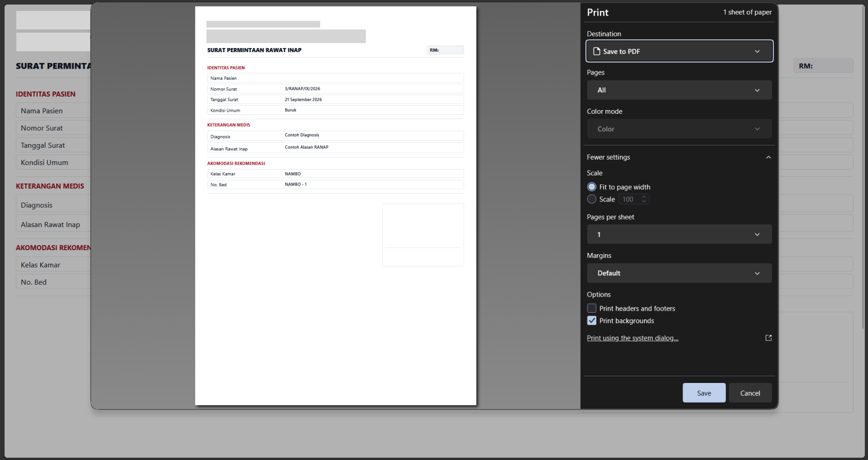Open the Color mode dropdown
The height and width of the screenshot is (460, 868).
(x=679, y=129)
